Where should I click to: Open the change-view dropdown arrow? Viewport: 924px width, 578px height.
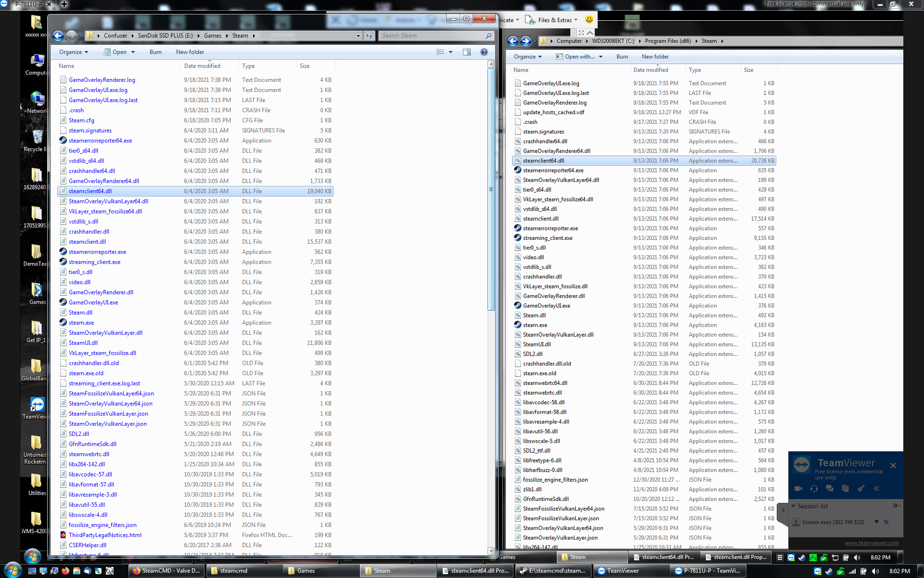point(450,52)
